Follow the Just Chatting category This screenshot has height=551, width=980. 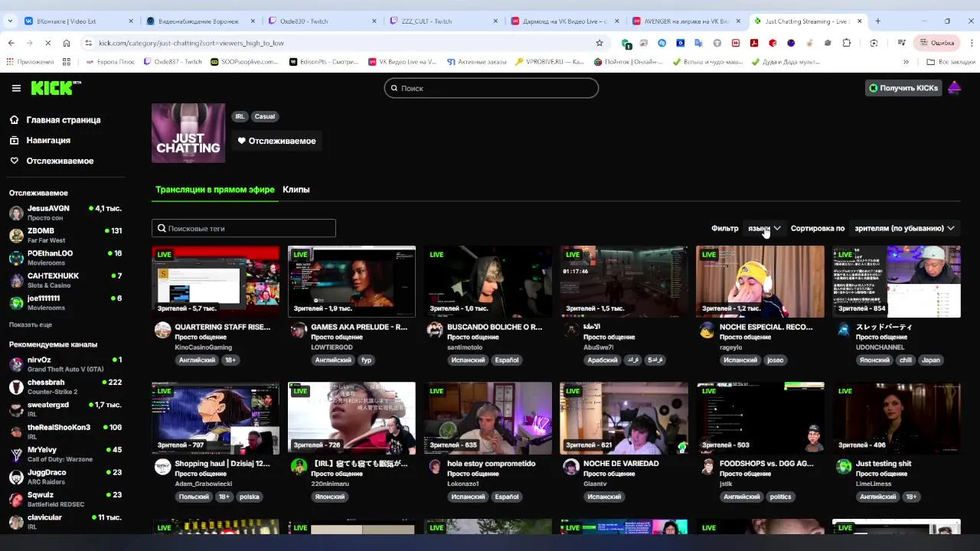276,141
